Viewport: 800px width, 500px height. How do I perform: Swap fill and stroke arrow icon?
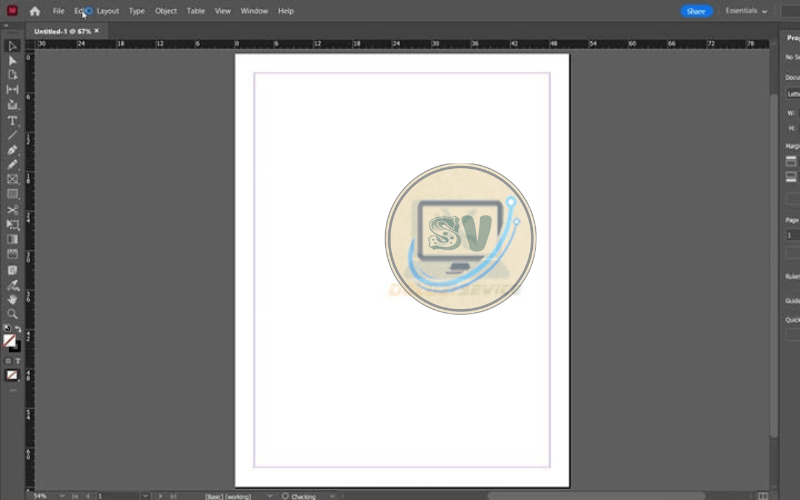point(18,329)
